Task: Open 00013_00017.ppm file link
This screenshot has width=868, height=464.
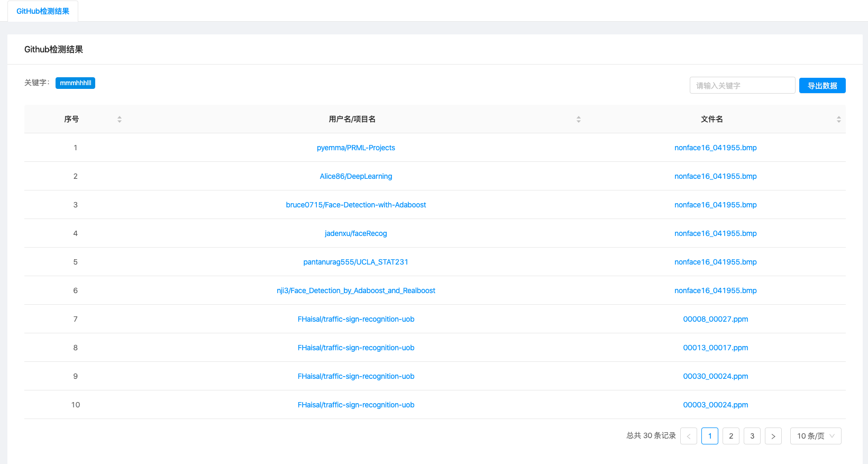Action: 716,348
